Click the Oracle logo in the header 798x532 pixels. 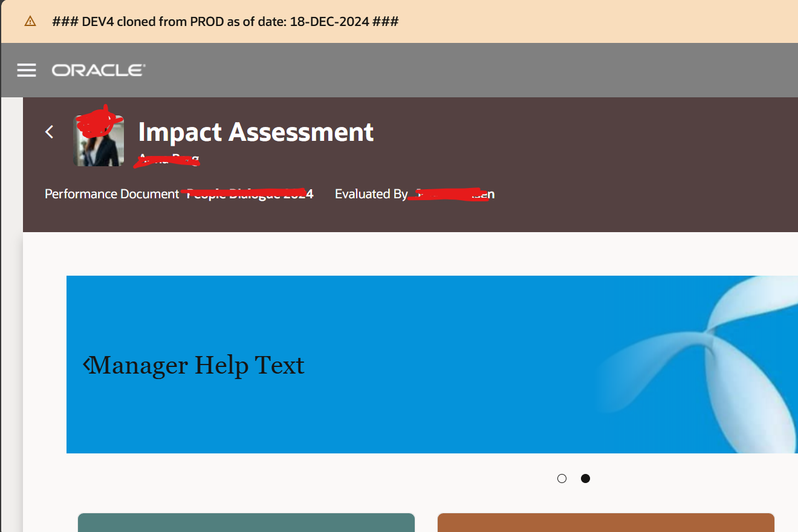click(98, 70)
